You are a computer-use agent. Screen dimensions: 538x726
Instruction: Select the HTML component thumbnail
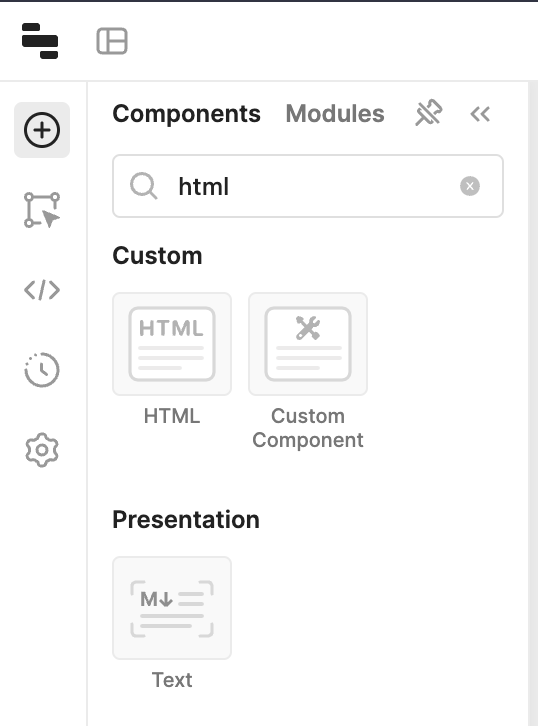(x=172, y=344)
